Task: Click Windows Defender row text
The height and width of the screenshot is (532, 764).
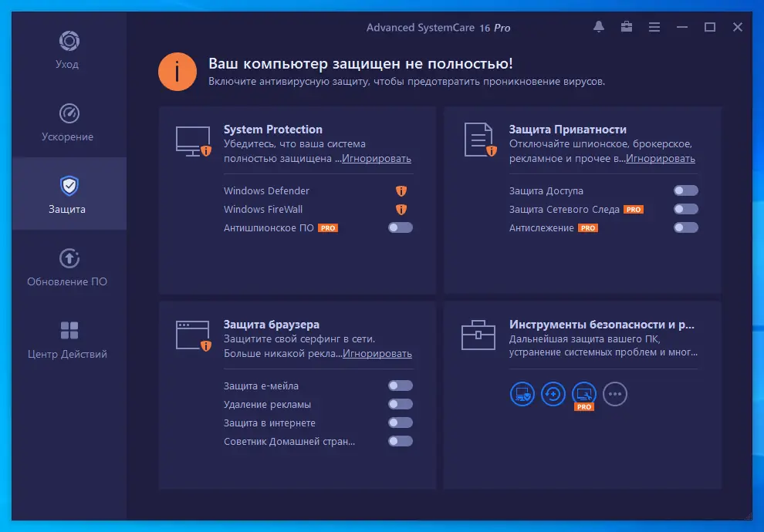Action: tap(266, 190)
